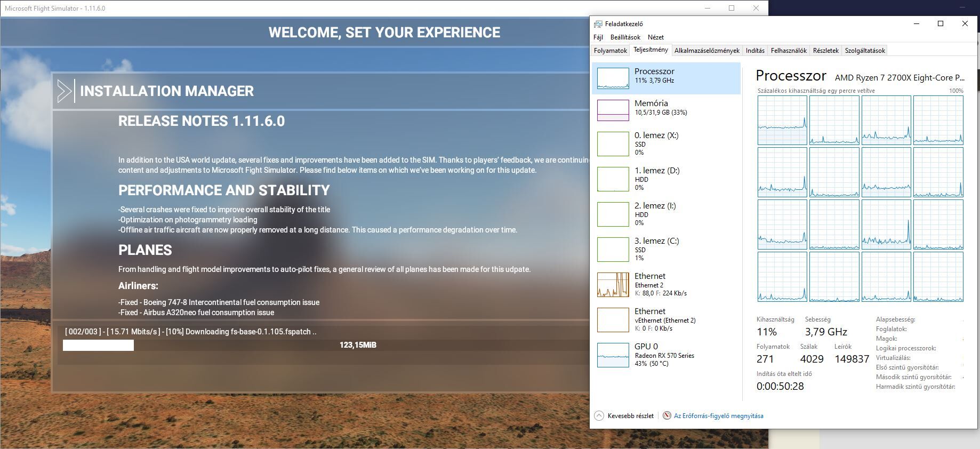This screenshot has height=449, width=980.
Task: Click the RELEASE NOTES 1.11.6.0 heading
Action: point(202,121)
